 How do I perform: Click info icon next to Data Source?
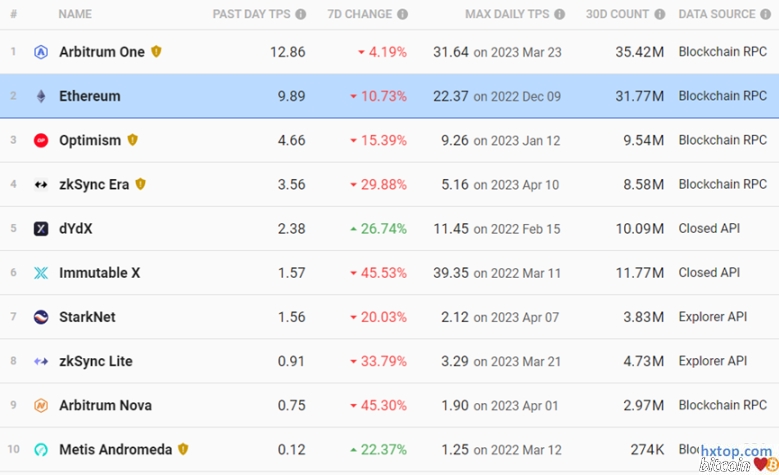(765, 15)
